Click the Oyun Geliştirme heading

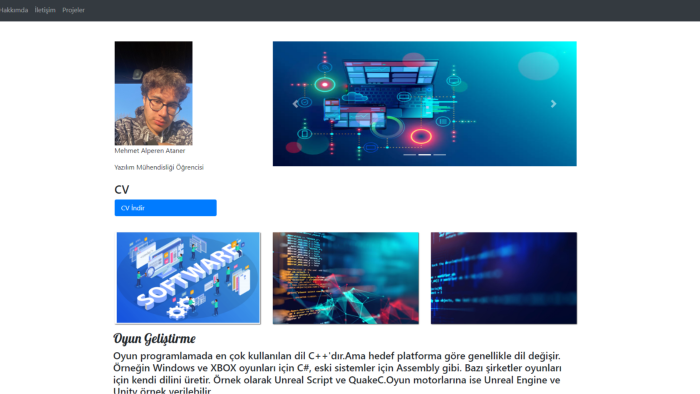154,339
